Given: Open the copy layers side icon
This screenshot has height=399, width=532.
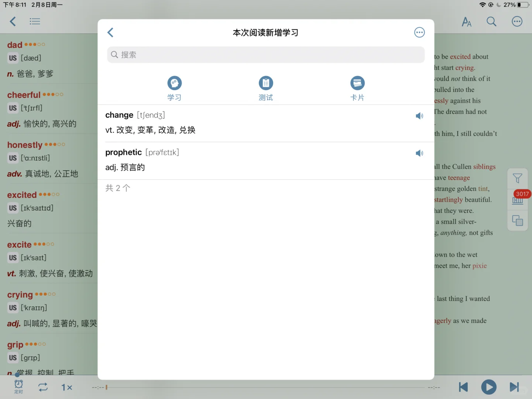Looking at the screenshot, I should tap(518, 221).
